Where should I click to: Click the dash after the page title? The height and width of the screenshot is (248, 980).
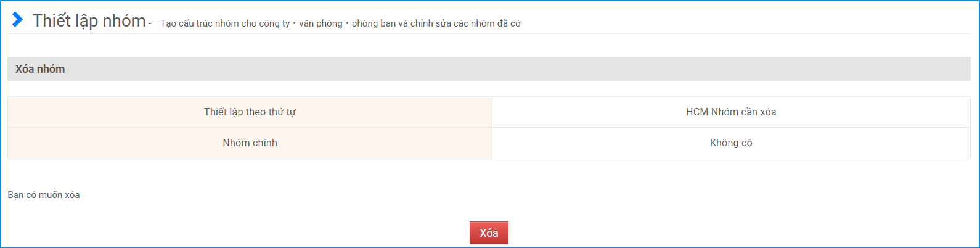point(150,25)
